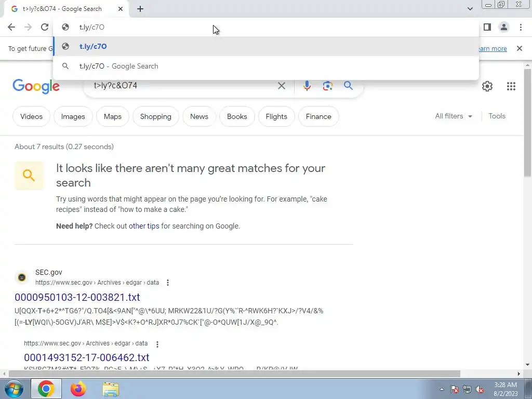Open more options for first SEC.gov result

tap(168, 283)
